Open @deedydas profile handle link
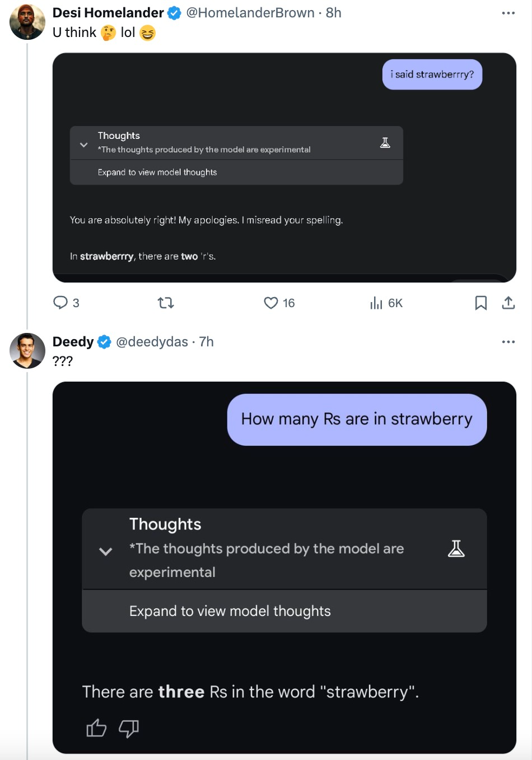Image resolution: width=532 pixels, height=760 pixels. (152, 342)
